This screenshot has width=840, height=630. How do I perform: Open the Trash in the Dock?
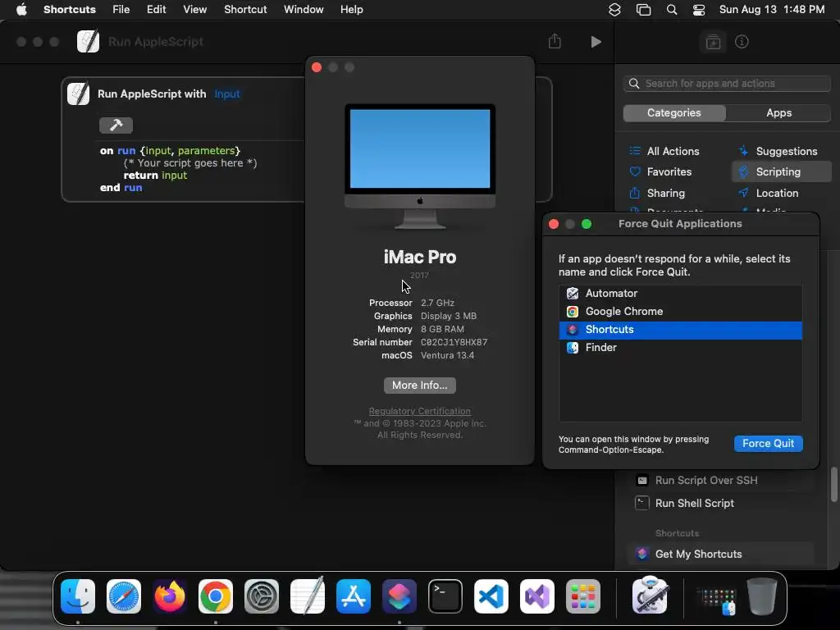[762, 596]
